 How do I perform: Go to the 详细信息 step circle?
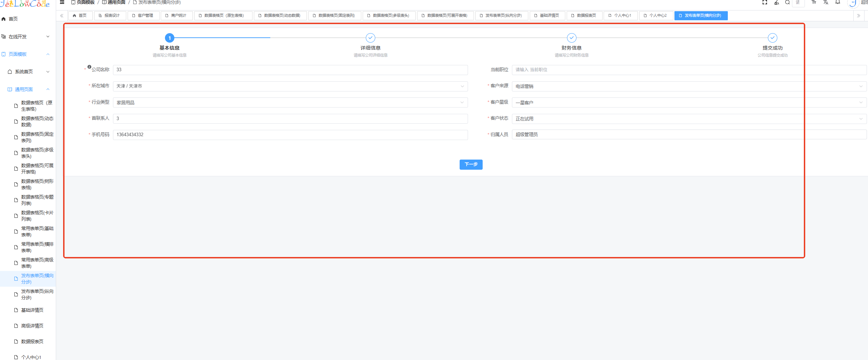(x=370, y=38)
